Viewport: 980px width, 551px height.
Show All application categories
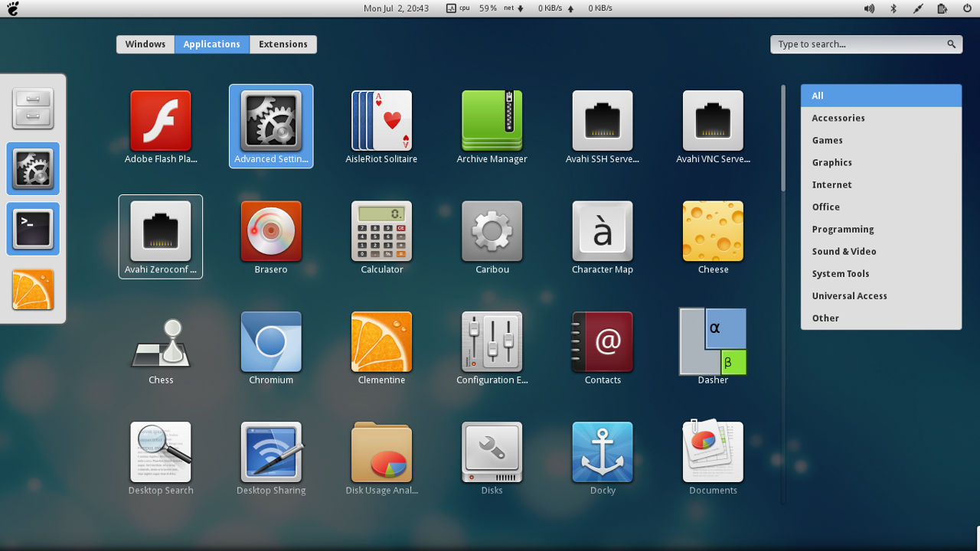pyautogui.click(x=881, y=96)
